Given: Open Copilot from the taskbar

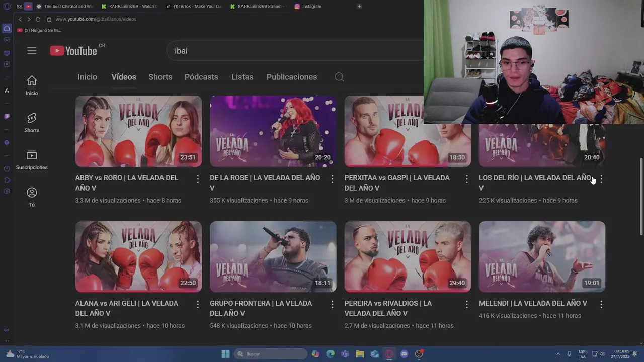Looking at the screenshot, I should tap(315, 354).
